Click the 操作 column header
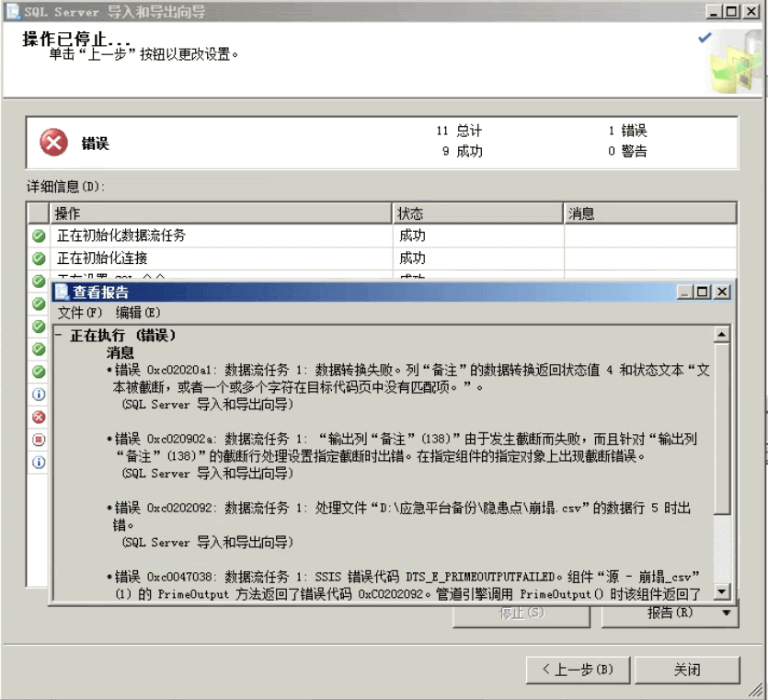 pos(221,213)
